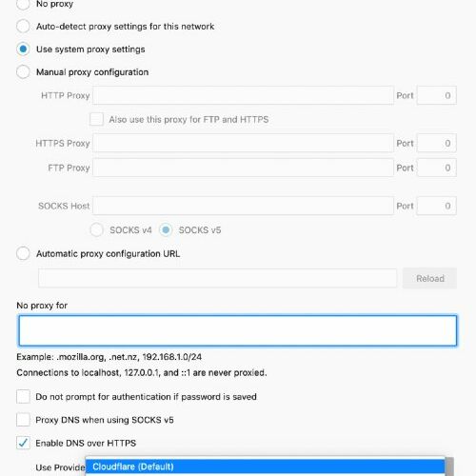Enable Proxy DNS when using SOCKS v5

[x=23, y=420]
